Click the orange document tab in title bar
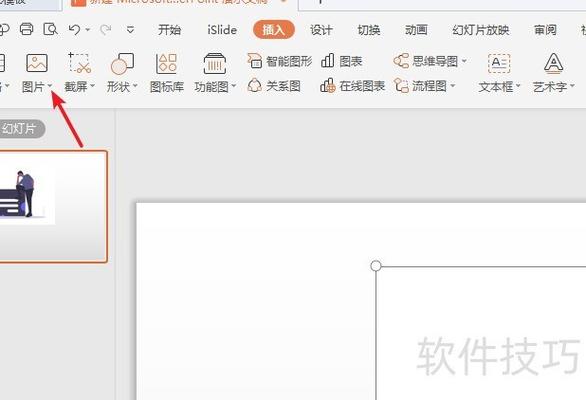The image size is (586, 400). coord(179,3)
